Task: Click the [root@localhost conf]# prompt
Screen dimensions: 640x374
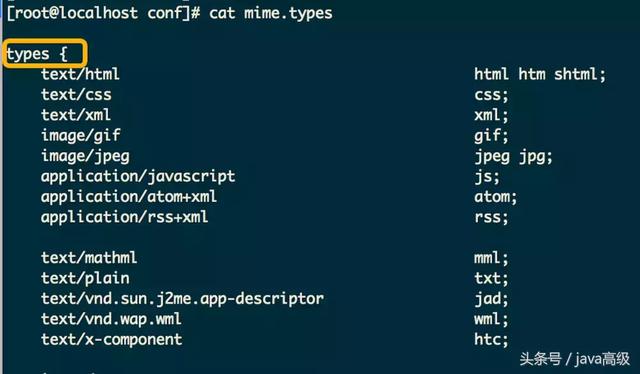Action: [104, 13]
